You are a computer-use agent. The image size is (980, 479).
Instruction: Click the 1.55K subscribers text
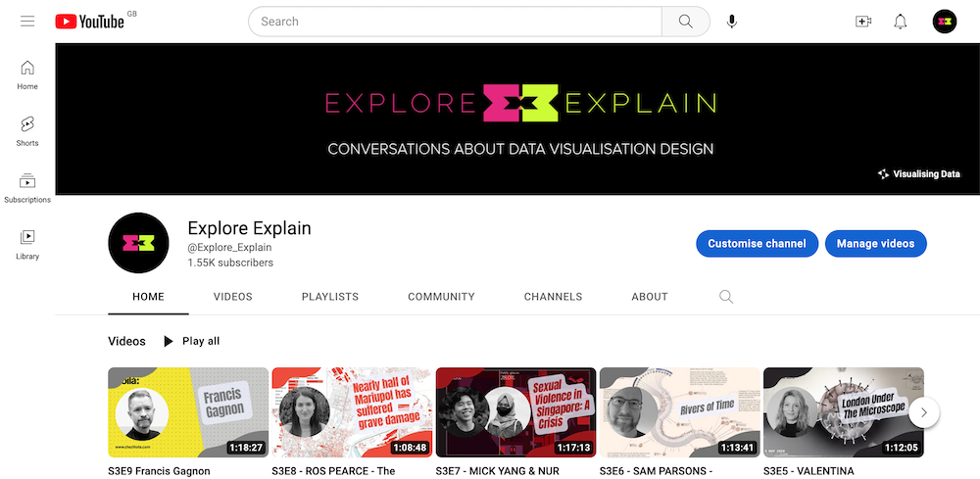[x=230, y=263]
